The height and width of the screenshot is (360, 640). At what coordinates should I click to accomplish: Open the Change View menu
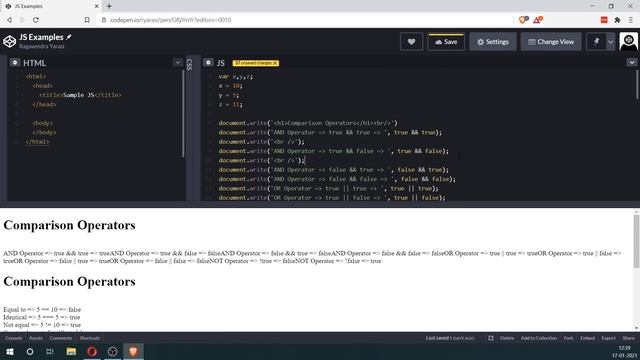551,42
